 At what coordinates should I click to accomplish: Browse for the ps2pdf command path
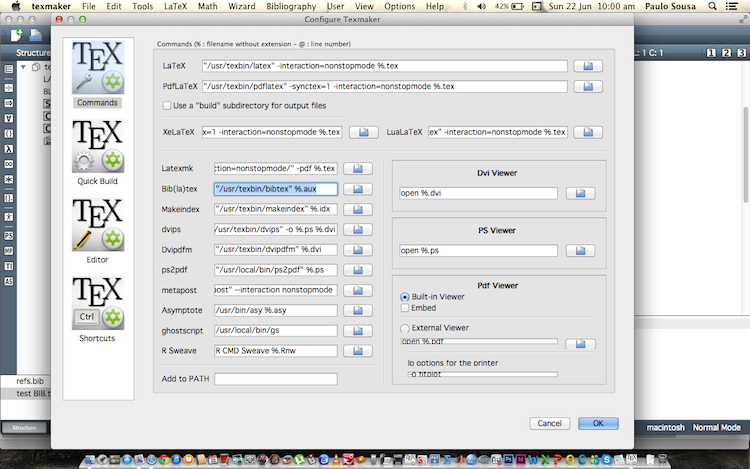point(358,270)
